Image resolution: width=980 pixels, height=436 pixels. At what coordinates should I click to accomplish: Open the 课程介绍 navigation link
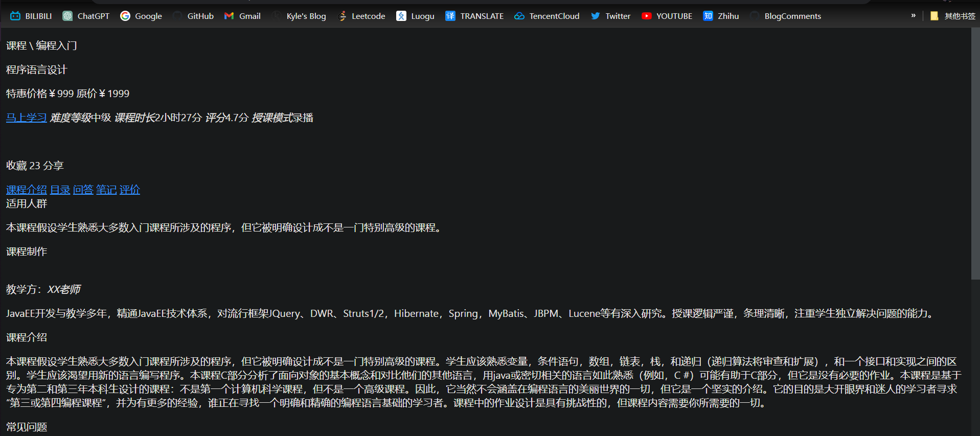pos(27,190)
